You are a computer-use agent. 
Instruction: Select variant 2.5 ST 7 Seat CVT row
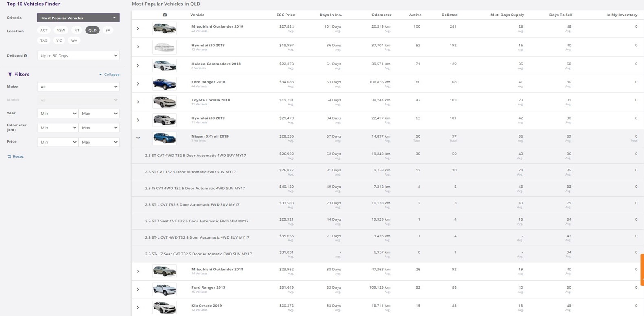[387, 221]
